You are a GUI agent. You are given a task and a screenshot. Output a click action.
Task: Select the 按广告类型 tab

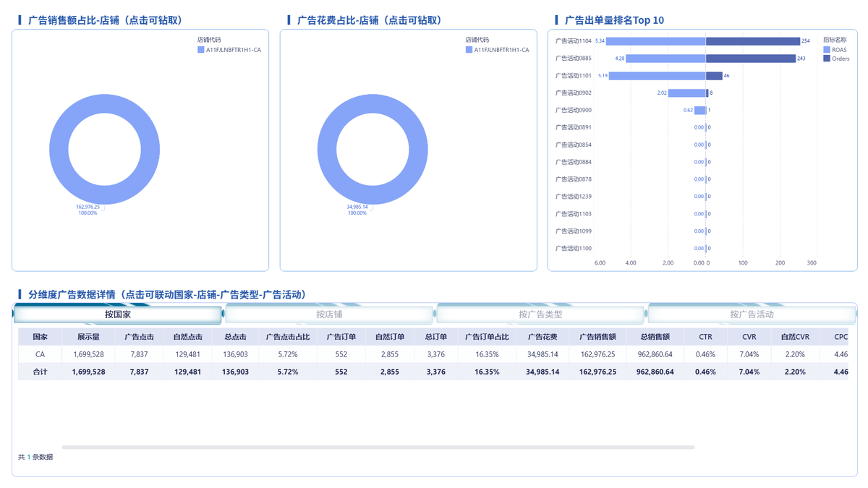pos(540,314)
